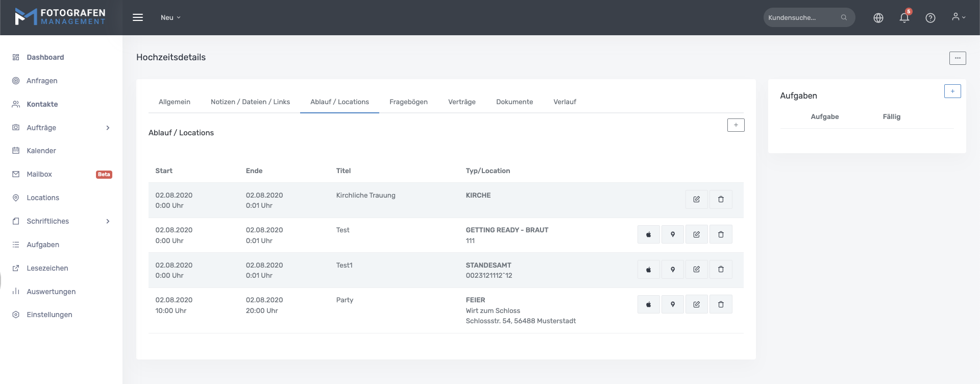Click the Apple icon in the Party row
The width and height of the screenshot is (980, 384).
pos(648,304)
